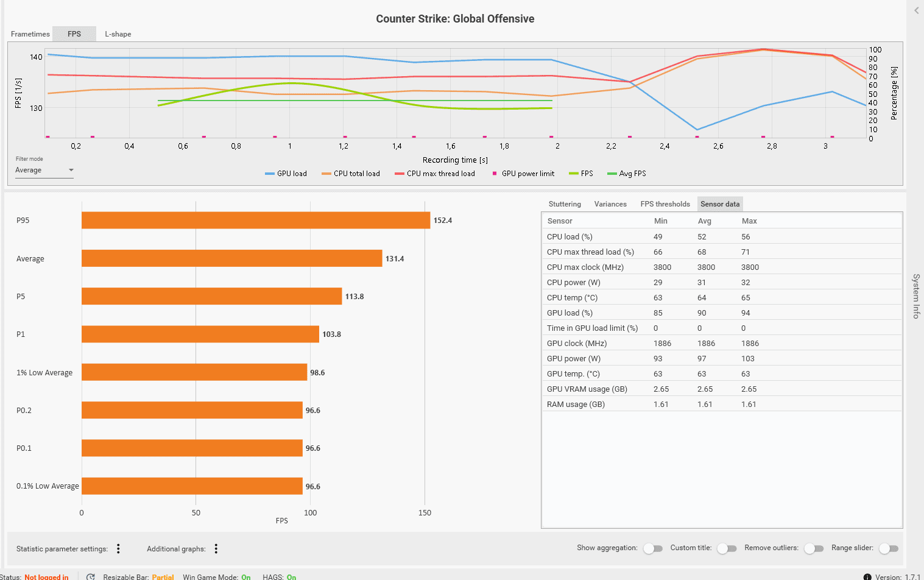The image size is (924, 580).
Task: Switch to the Frametimes tab
Action: pyautogui.click(x=30, y=34)
